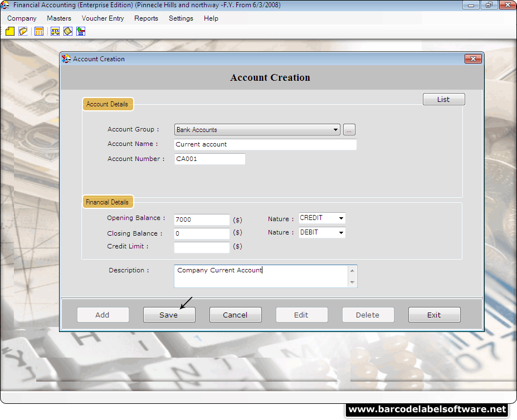Click the tilted yellow ledger sheet icon

click(x=67, y=31)
